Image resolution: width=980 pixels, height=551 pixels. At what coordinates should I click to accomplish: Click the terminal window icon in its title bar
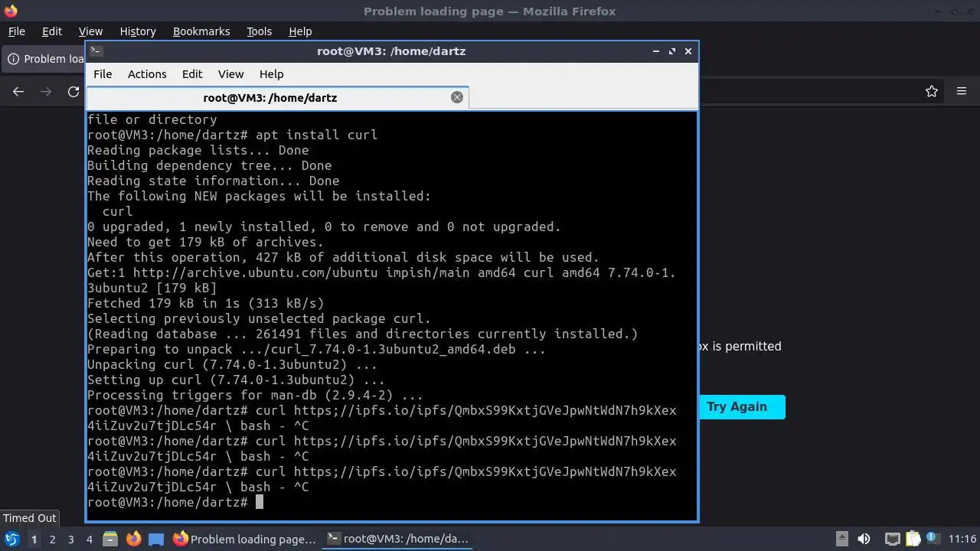pyautogui.click(x=96, y=51)
